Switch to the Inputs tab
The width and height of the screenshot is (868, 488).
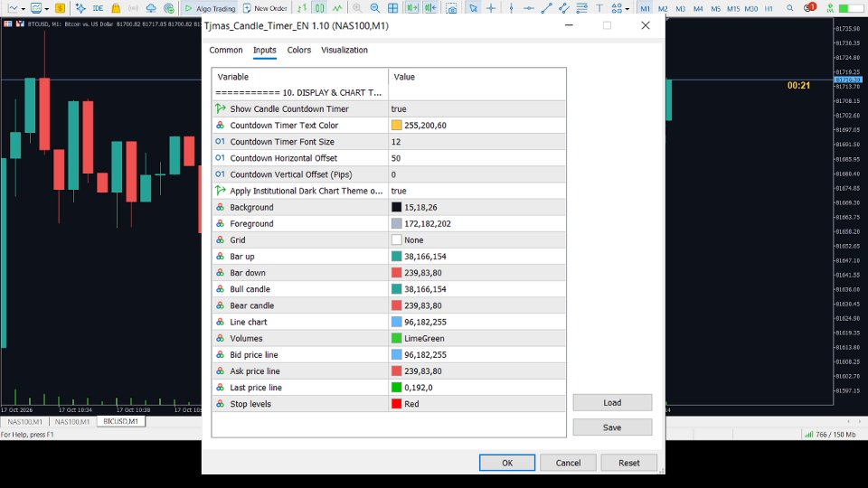(x=265, y=50)
